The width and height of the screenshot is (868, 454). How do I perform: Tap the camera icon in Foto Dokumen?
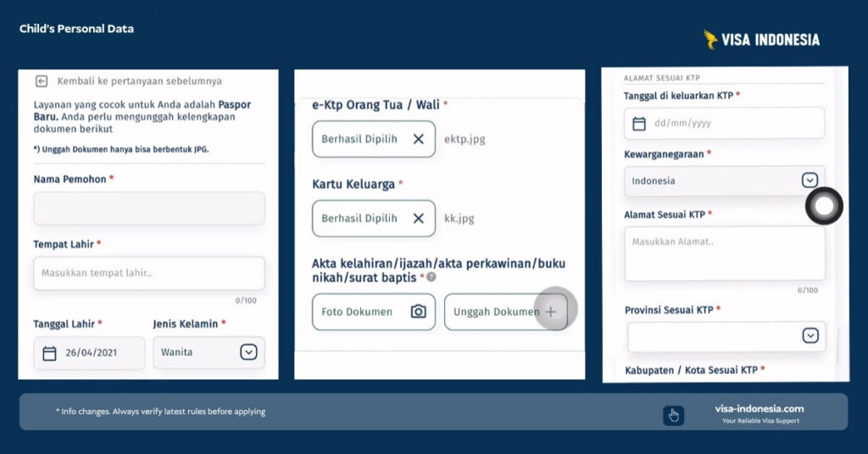pyautogui.click(x=419, y=312)
